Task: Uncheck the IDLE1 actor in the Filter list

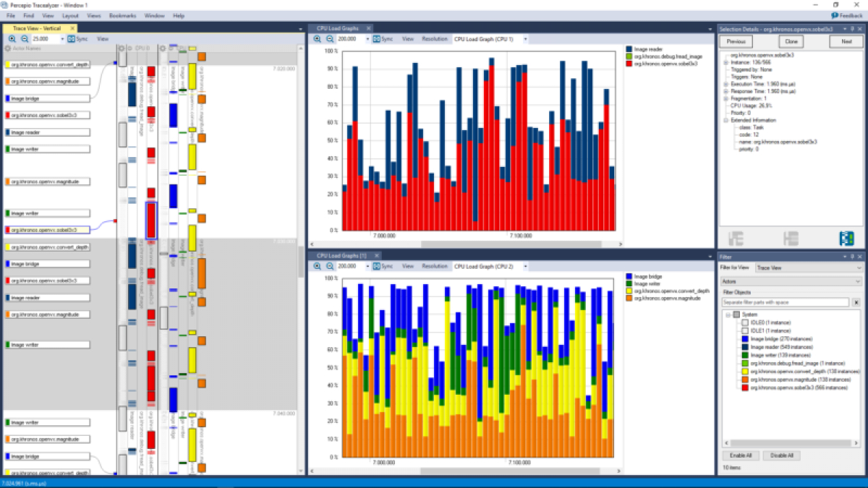Action: click(746, 330)
